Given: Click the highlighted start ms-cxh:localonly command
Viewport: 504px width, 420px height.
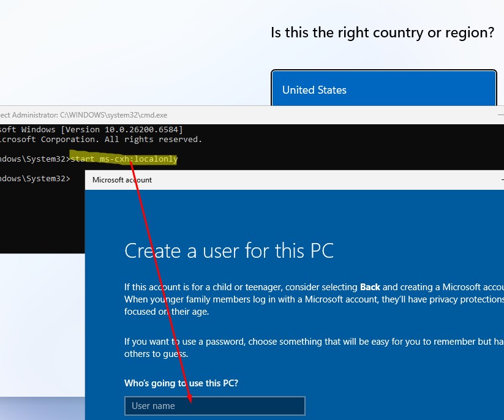Looking at the screenshot, I should click(124, 159).
